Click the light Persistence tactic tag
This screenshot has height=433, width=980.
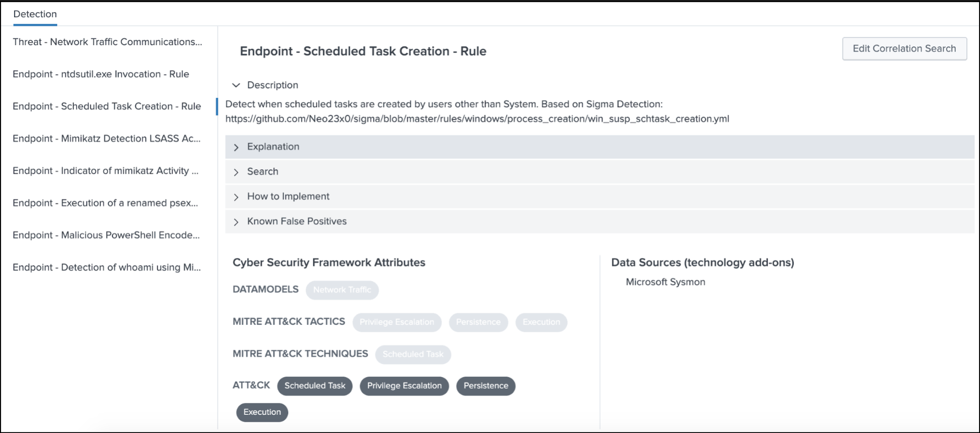[478, 322]
